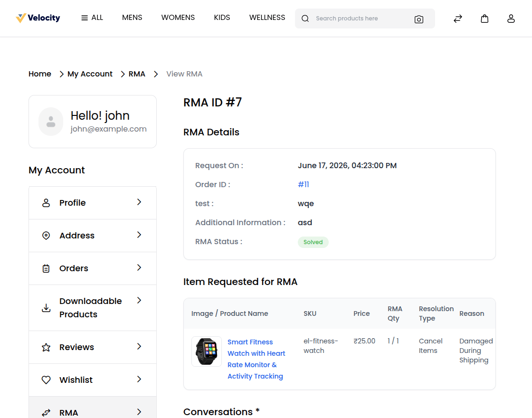Screen dimensions: 532x418
Task: Click the Solved status badge
Action: click(x=313, y=242)
